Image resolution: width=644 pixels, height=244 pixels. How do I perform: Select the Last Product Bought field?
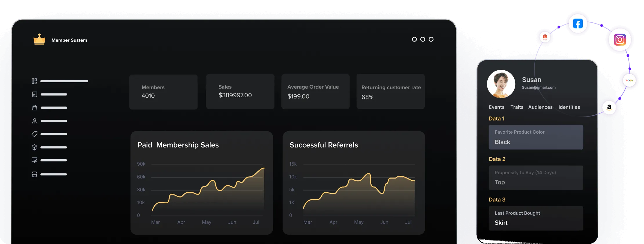click(x=536, y=218)
